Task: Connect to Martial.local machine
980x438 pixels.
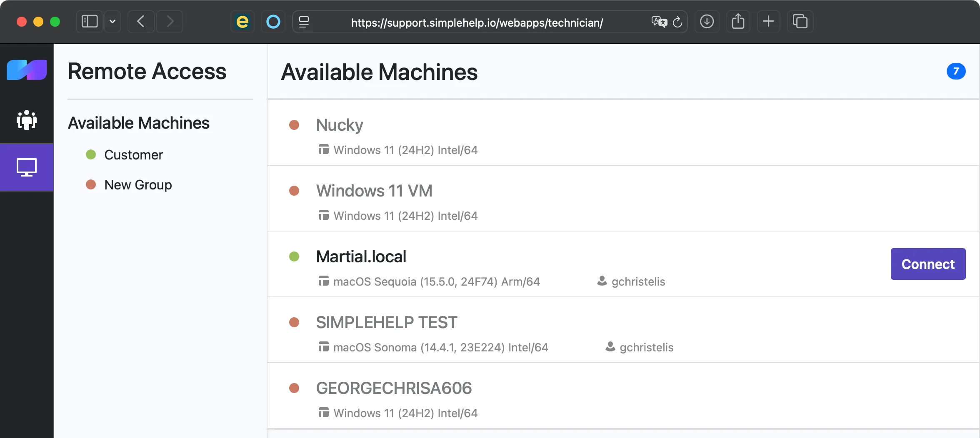Action: tap(927, 264)
